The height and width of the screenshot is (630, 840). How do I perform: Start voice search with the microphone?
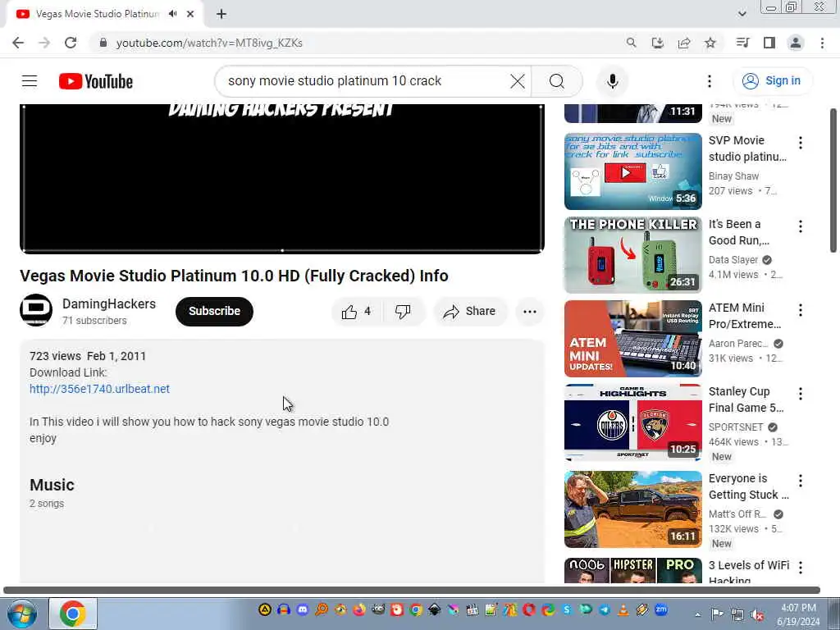click(612, 81)
